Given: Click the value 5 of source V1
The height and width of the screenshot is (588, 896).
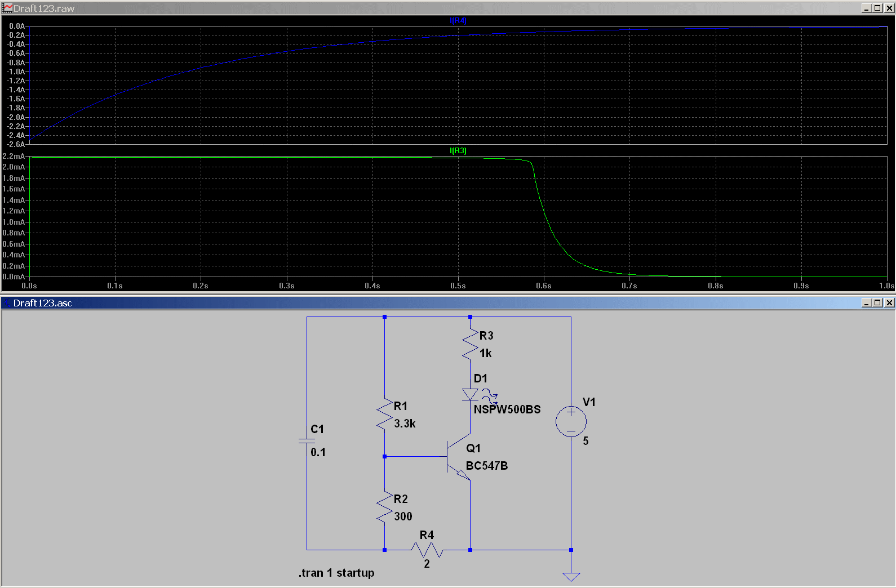Looking at the screenshot, I should click(x=585, y=441).
